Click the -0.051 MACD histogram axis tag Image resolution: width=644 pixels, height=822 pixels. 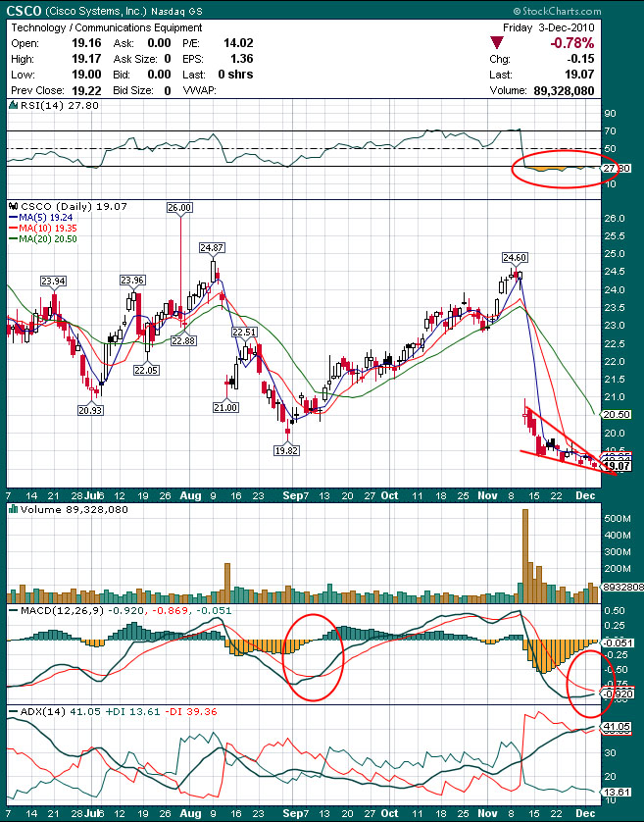point(618,642)
